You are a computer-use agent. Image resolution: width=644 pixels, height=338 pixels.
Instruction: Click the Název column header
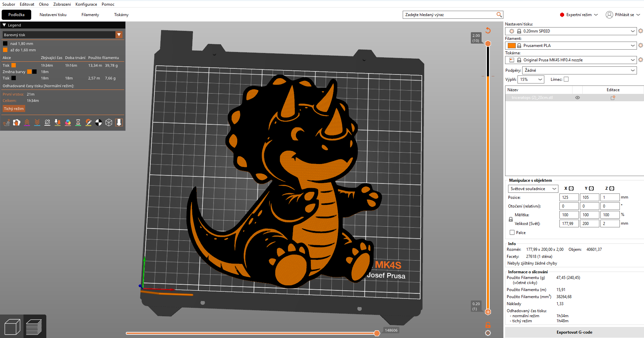(x=539, y=90)
